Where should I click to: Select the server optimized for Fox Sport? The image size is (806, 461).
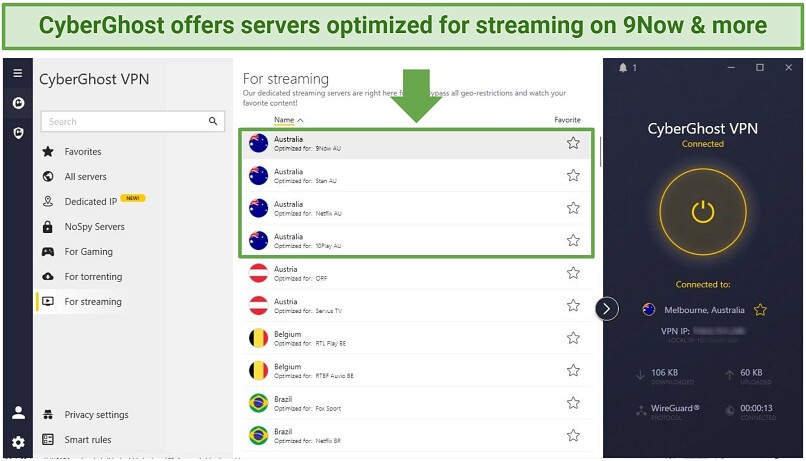point(417,403)
